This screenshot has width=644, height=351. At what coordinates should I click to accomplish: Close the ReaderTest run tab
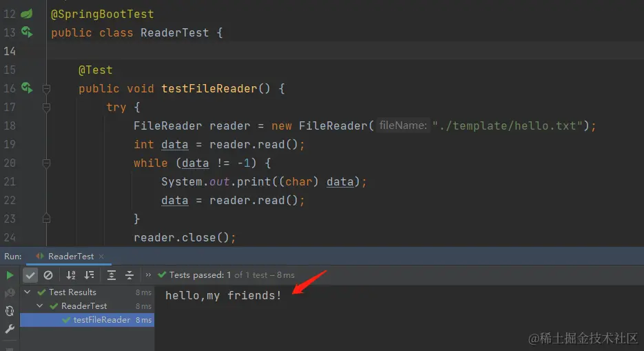pyautogui.click(x=101, y=257)
